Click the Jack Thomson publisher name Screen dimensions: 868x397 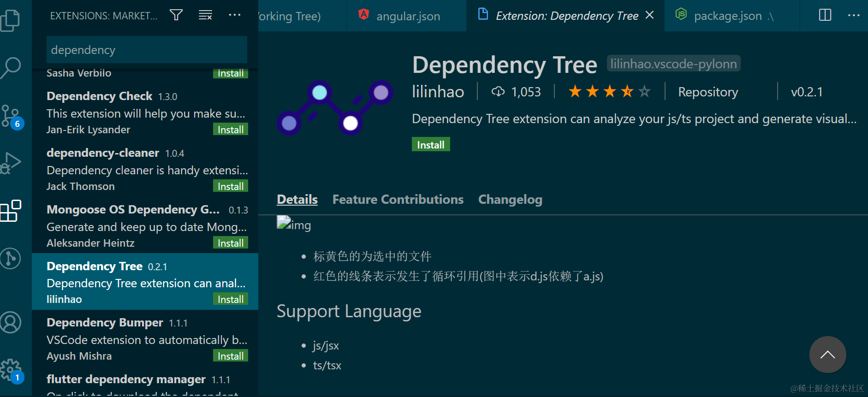80,186
